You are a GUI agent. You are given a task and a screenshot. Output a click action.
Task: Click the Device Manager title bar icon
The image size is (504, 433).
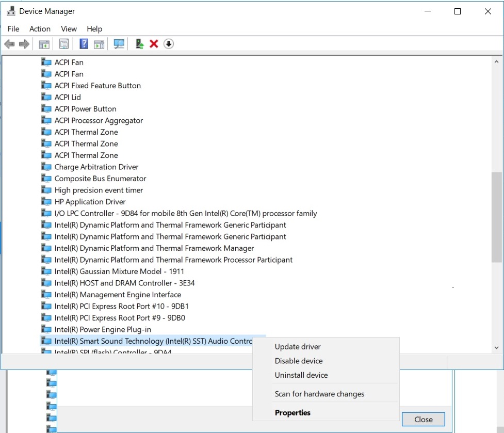pos(11,11)
